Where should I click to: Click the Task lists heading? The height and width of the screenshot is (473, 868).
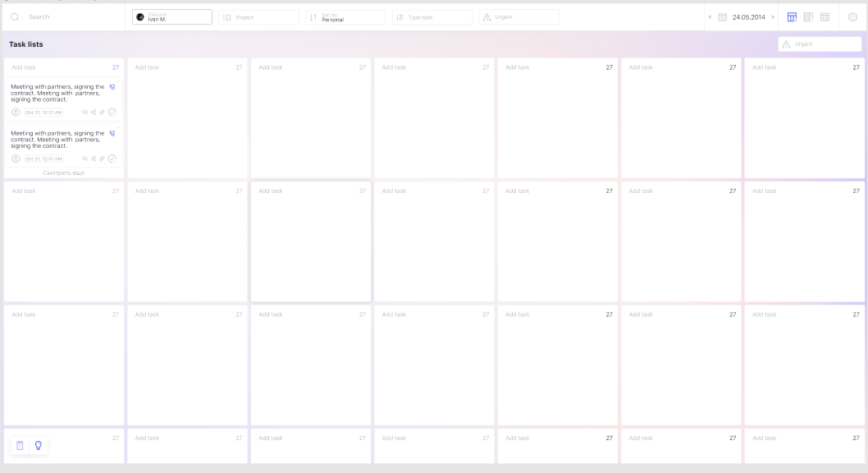pos(26,44)
